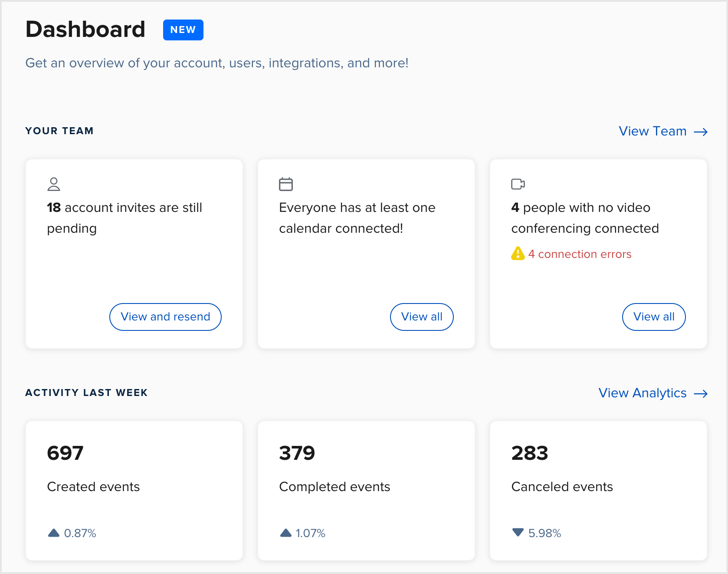Click the upward triangle beside 1.07%
The width and height of the screenshot is (728, 574).
286,533
